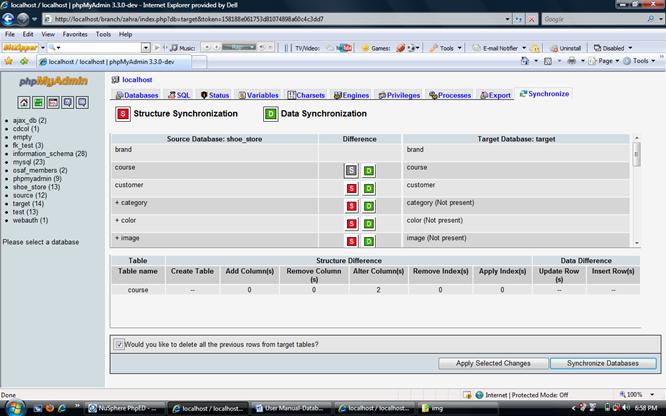Uncheck the delete previous rows checkbox
Screen dimensions: 666x416
coord(119,344)
